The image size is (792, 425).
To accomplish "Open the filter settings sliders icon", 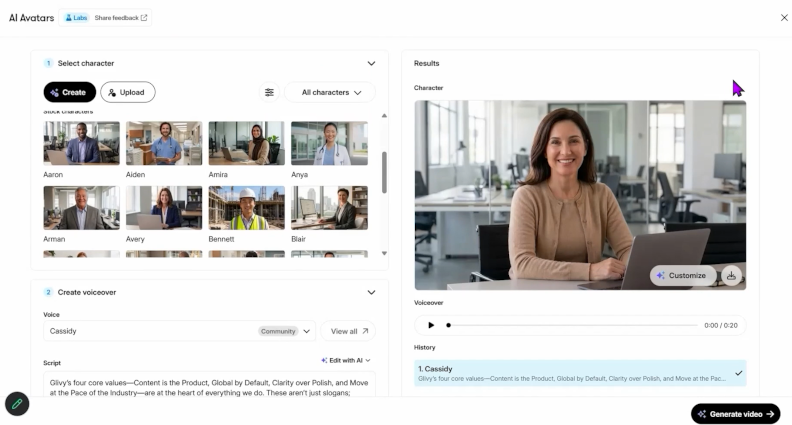I will click(x=269, y=92).
